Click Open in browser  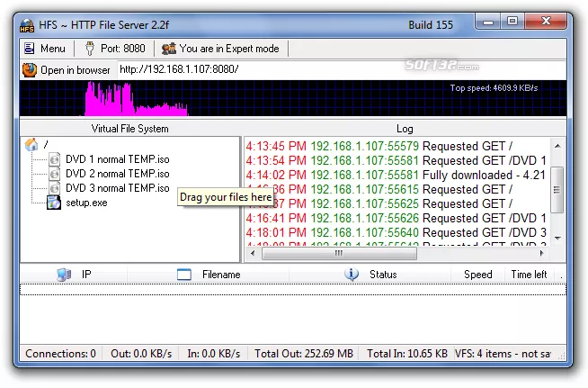click(67, 70)
